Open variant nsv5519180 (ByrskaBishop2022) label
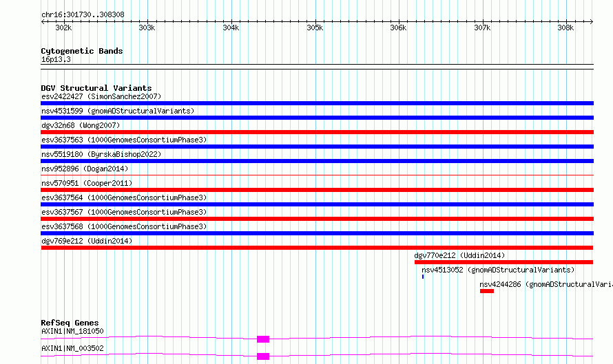Viewport: 613px width, 364px height. [x=101, y=154]
